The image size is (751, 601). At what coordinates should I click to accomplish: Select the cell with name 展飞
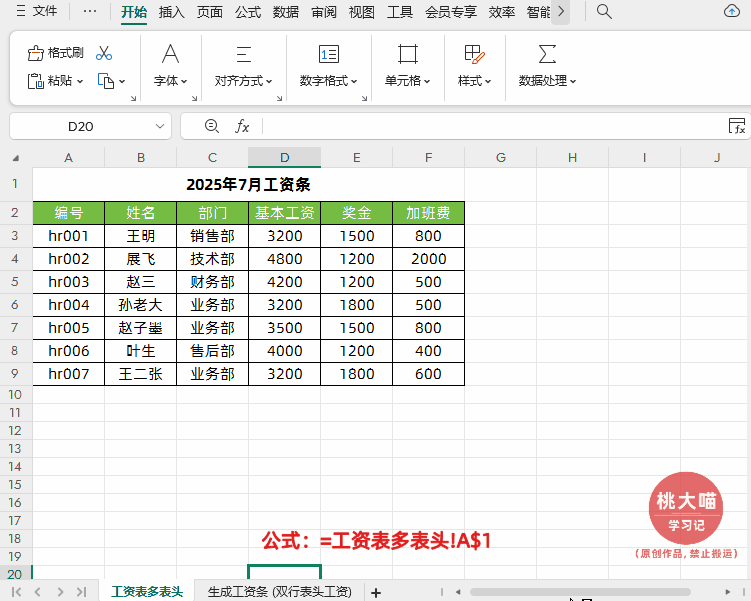click(x=141, y=259)
